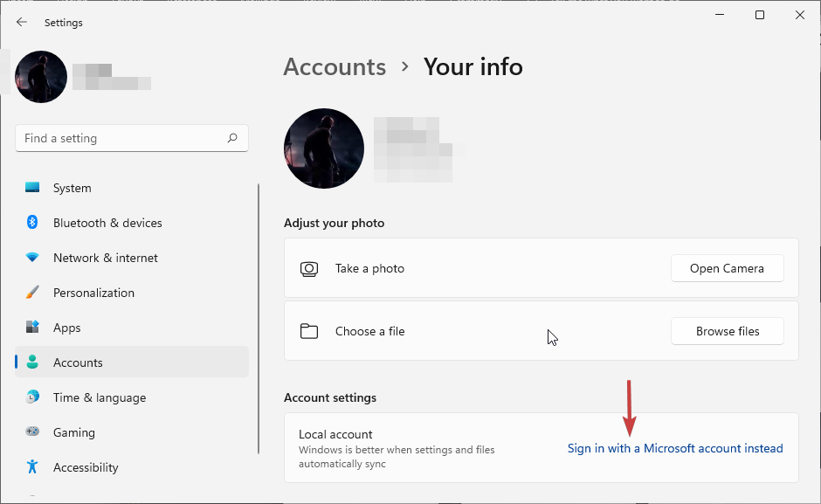Screen dimensions: 821x504
Task: Click the back arrow at the top left
Action: (21, 22)
